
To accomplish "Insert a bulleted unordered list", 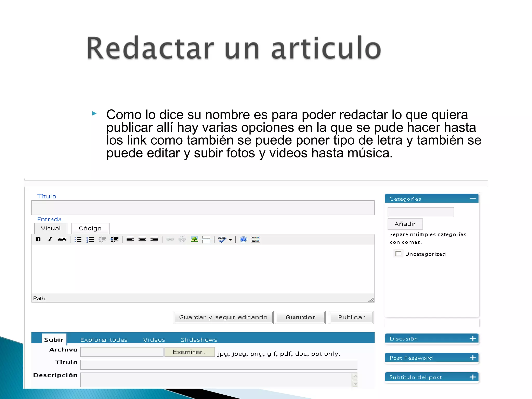I will [78, 240].
